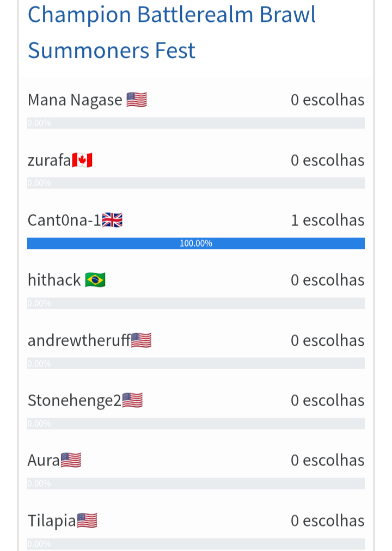Select the Tilapia player name

pyautogui.click(x=52, y=521)
